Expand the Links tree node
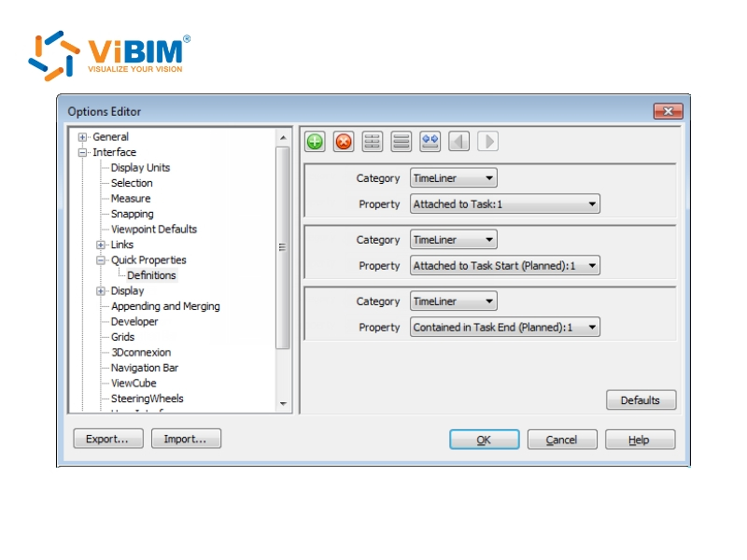The height and width of the screenshot is (560, 747). pos(100,245)
